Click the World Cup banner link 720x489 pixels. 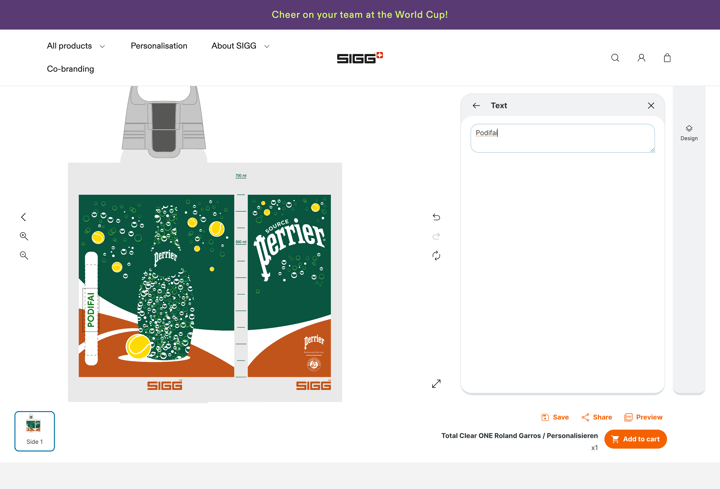360,15
